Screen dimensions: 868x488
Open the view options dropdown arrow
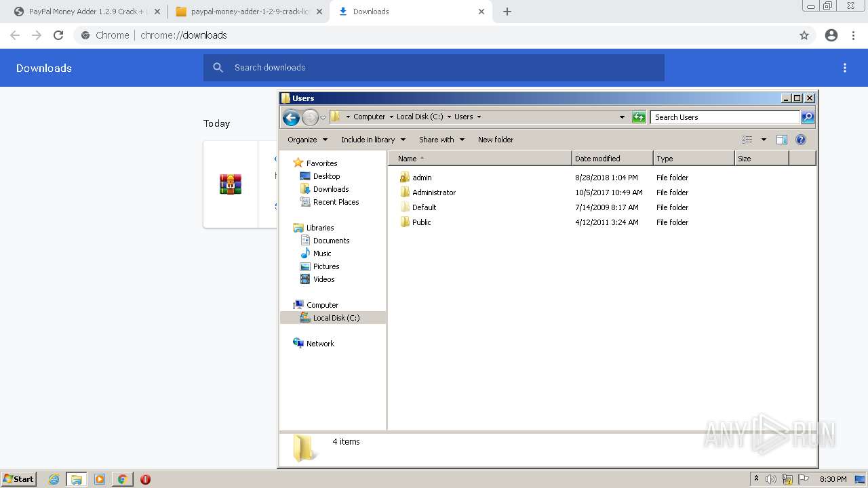(x=764, y=140)
